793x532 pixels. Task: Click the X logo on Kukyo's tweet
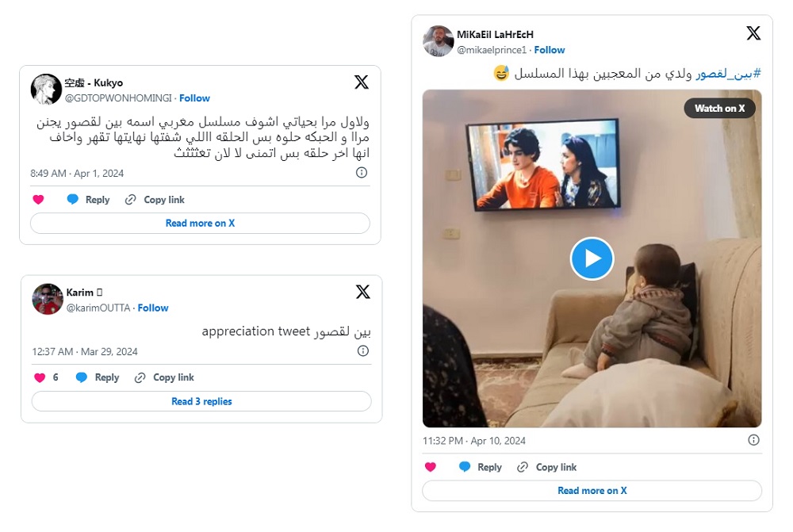(x=361, y=82)
